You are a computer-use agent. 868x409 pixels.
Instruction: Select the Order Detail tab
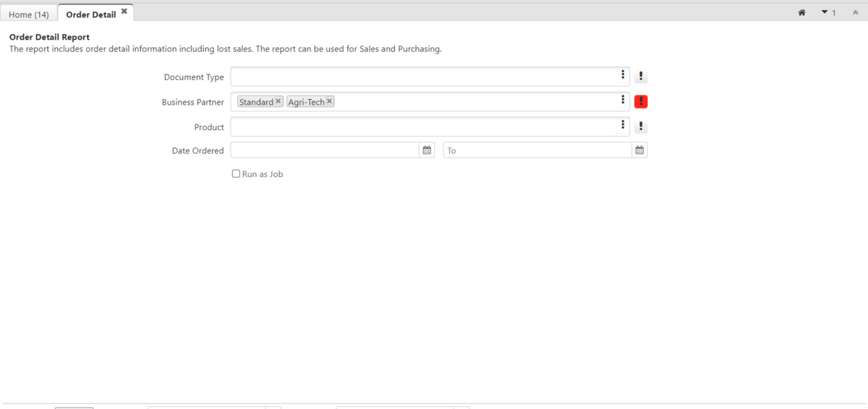pyautogui.click(x=90, y=14)
